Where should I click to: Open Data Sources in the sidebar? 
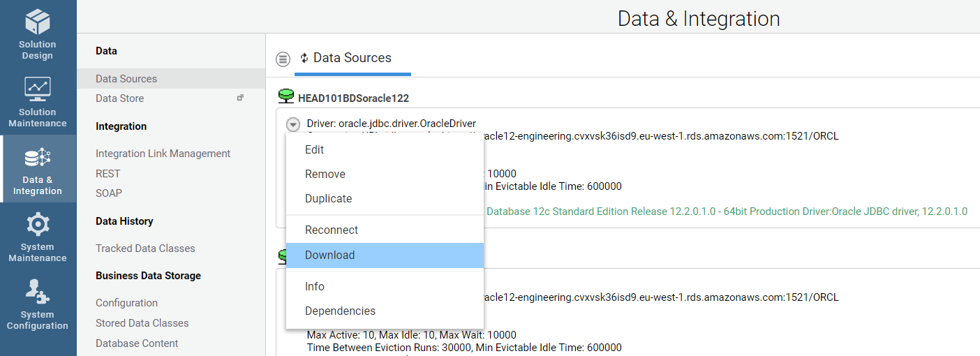171,79
